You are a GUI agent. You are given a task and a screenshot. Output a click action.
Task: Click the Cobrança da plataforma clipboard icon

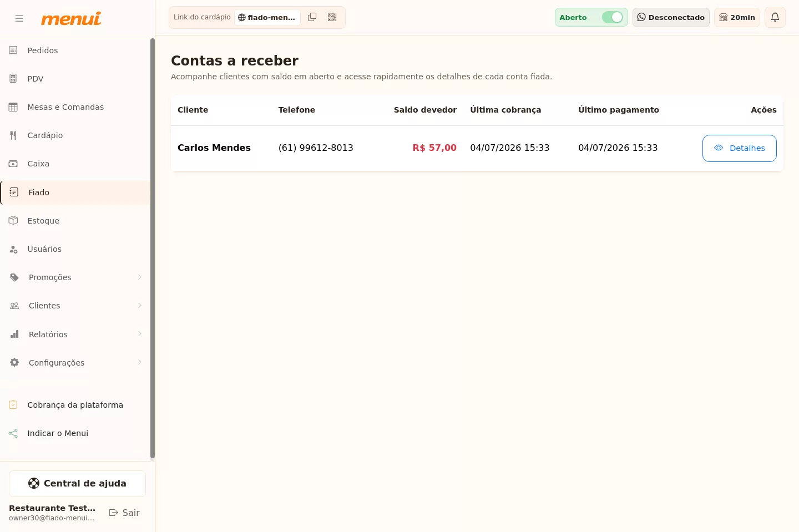(13, 405)
